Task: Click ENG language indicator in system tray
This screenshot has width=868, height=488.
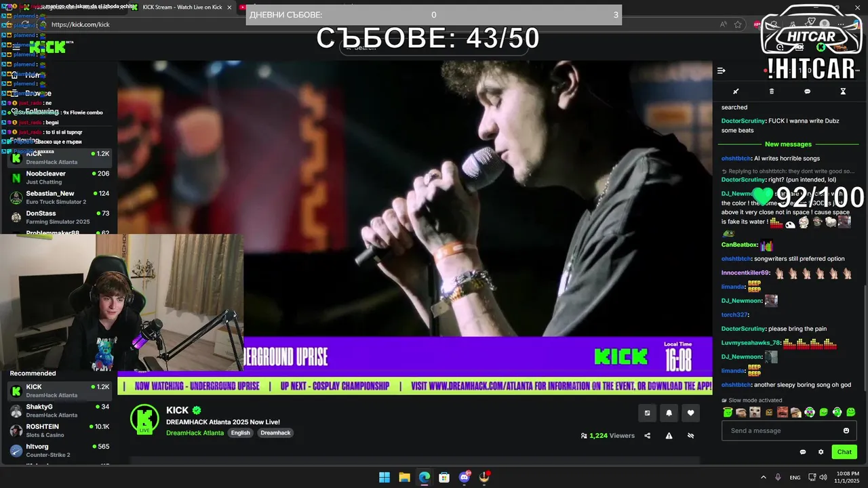Action: click(x=795, y=477)
